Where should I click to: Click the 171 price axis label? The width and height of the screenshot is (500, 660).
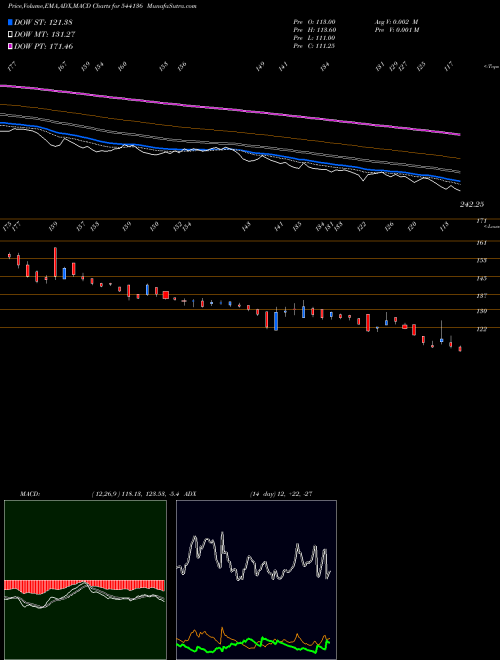tap(481, 221)
